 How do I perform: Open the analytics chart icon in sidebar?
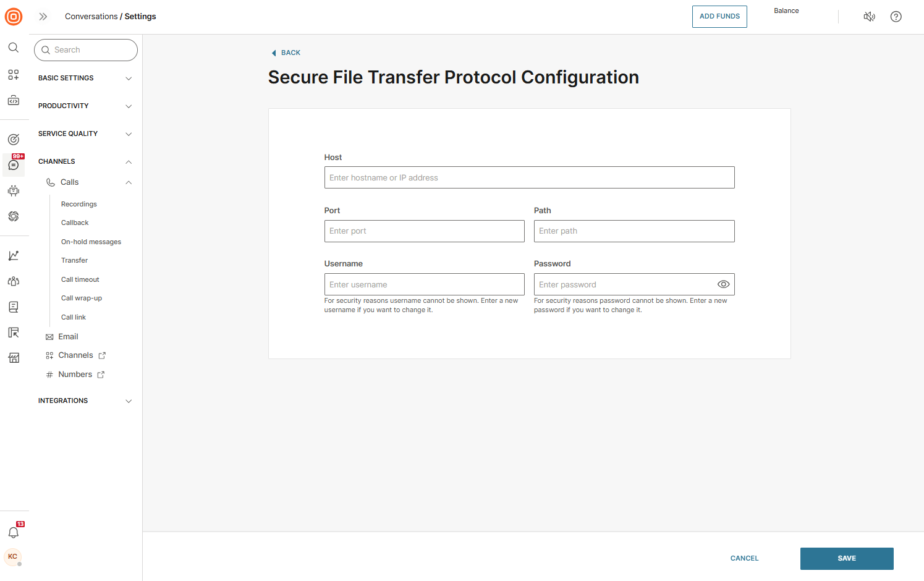14,255
